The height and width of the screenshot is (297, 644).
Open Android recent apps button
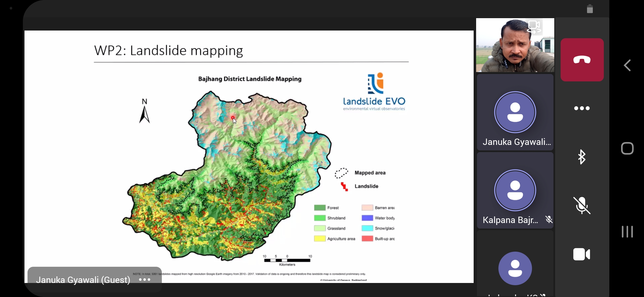point(627,232)
